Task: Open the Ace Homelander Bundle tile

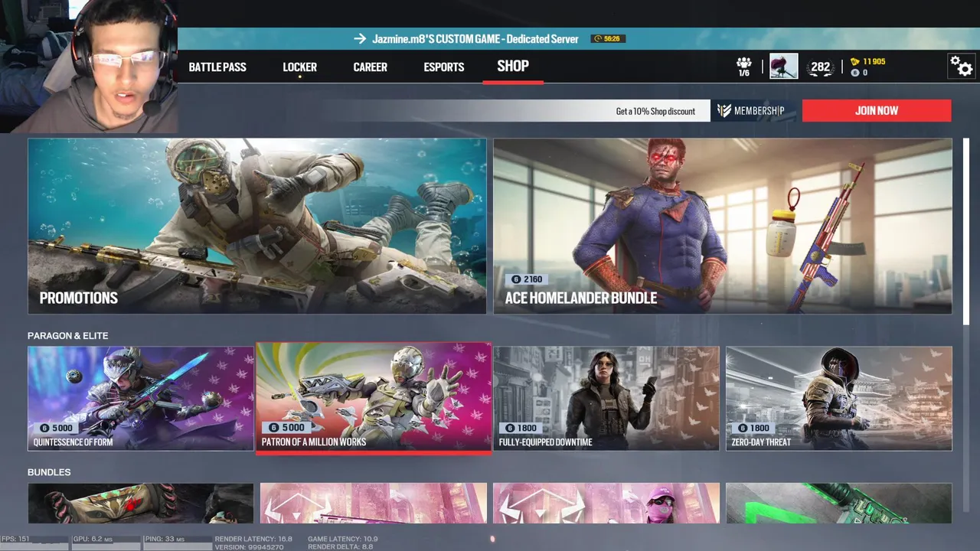Action: 723,226
